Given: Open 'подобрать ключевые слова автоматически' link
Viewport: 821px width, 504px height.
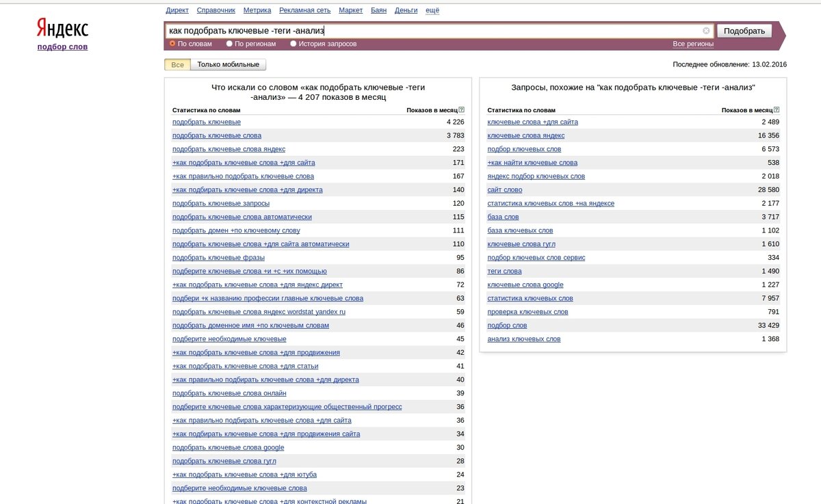Looking at the screenshot, I should click(x=242, y=217).
